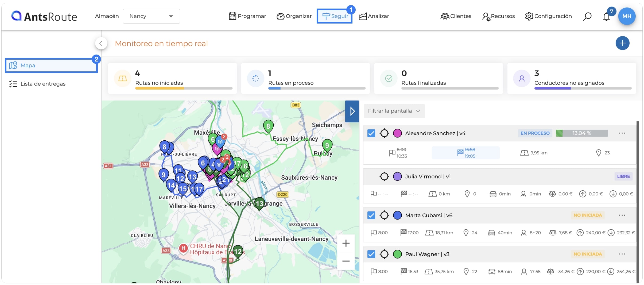Click the AntsRoute logo
Image resolution: width=644 pixels, height=285 pixels.
click(44, 16)
